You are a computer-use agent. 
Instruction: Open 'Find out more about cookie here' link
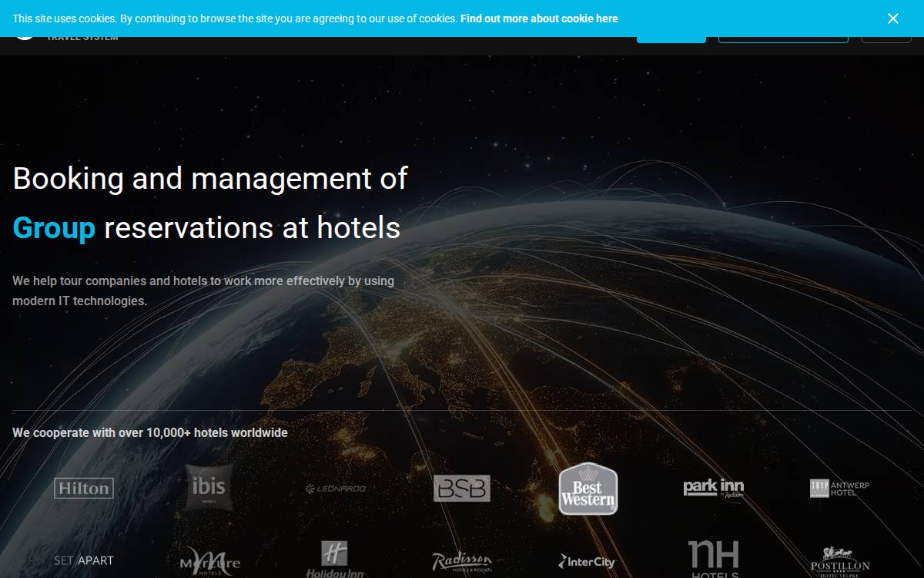[x=539, y=18]
